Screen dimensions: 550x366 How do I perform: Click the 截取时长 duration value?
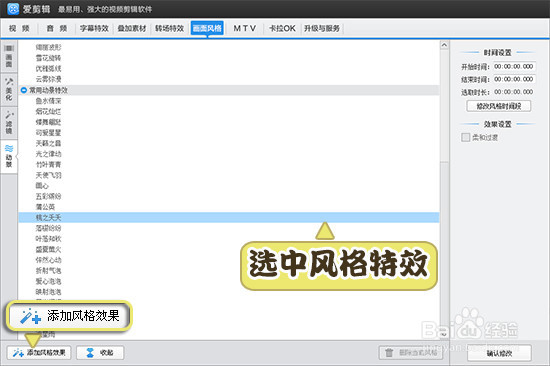514,92
